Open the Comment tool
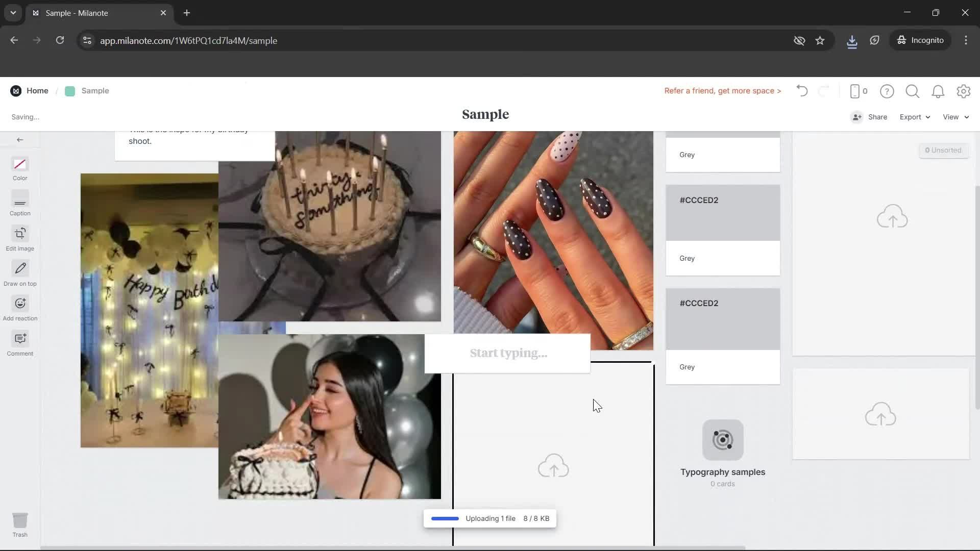The image size is (980, 551). pyautogui.click(x=20, y=343)
